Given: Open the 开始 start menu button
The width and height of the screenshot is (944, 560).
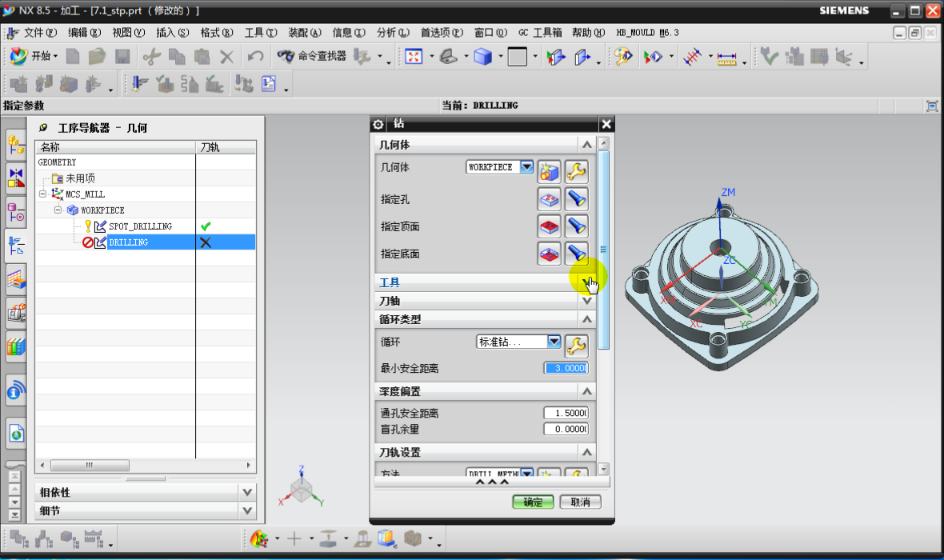Looking at the screenshot, I should click(34, 56).
